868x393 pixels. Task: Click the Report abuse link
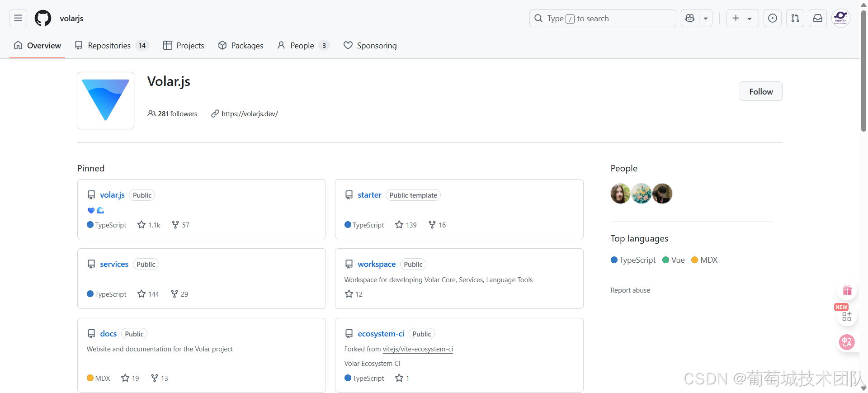(630, 290)
